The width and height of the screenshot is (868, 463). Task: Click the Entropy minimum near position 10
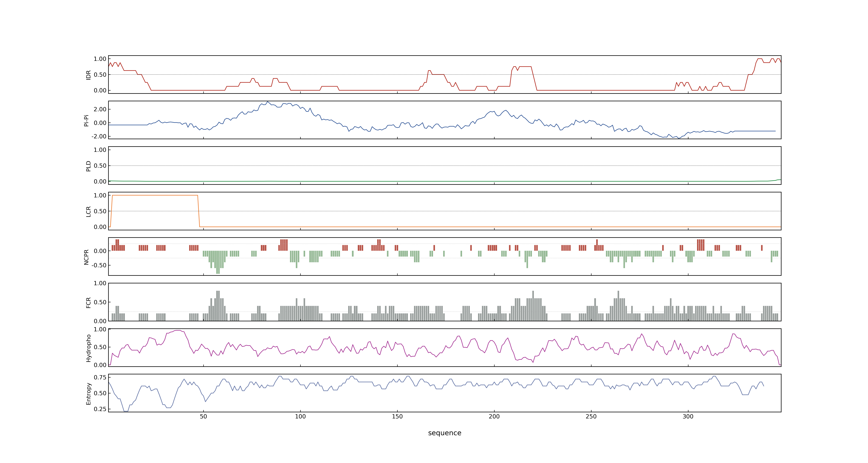pos(126,411)
